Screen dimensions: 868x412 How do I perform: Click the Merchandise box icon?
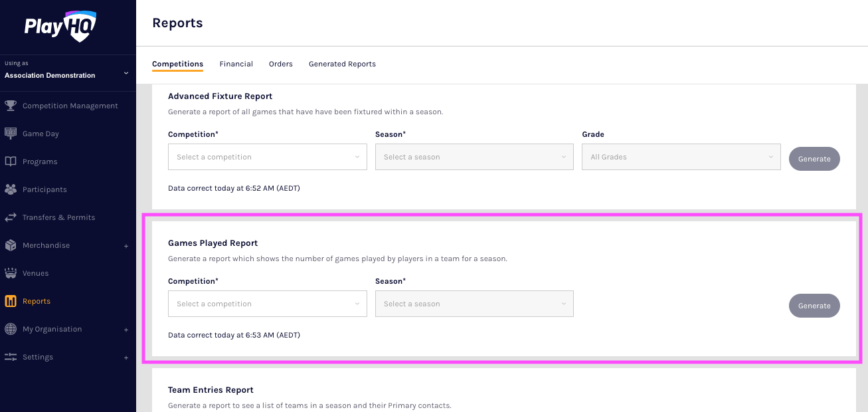point(11,245)
